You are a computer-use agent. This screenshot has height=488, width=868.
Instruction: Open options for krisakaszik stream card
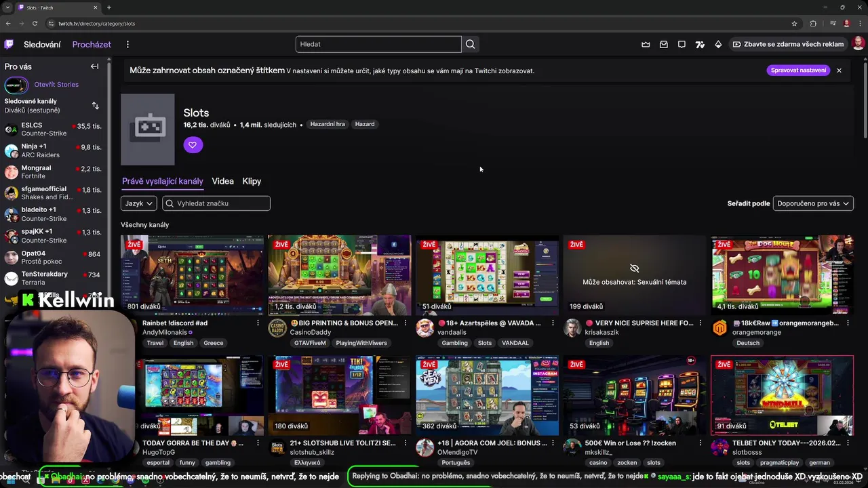pos(701,323)
